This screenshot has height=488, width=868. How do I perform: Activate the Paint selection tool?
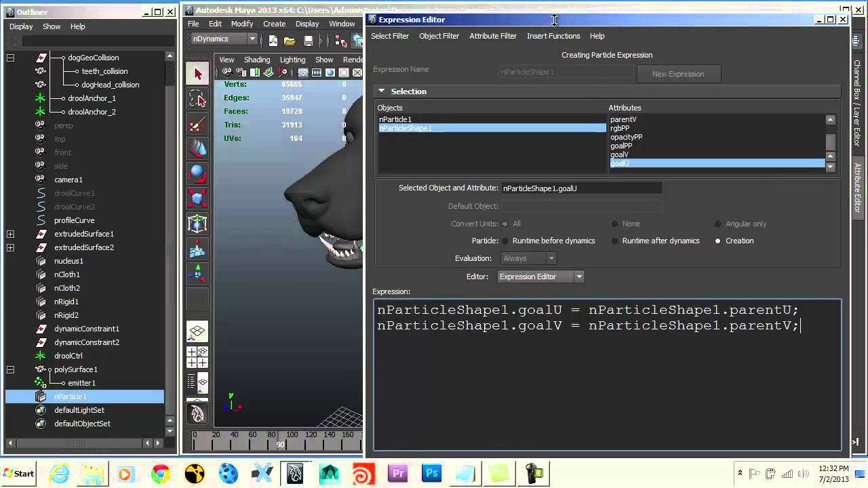(197, 125)
